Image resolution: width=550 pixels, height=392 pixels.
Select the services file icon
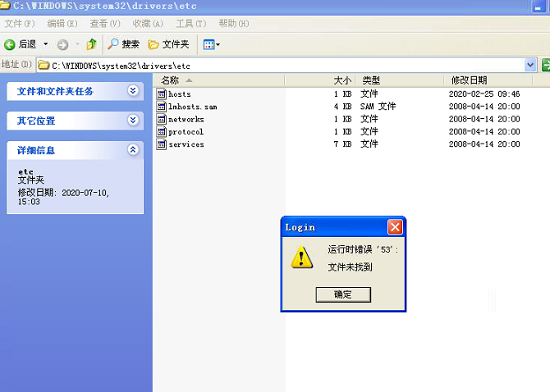pos(162,144)
